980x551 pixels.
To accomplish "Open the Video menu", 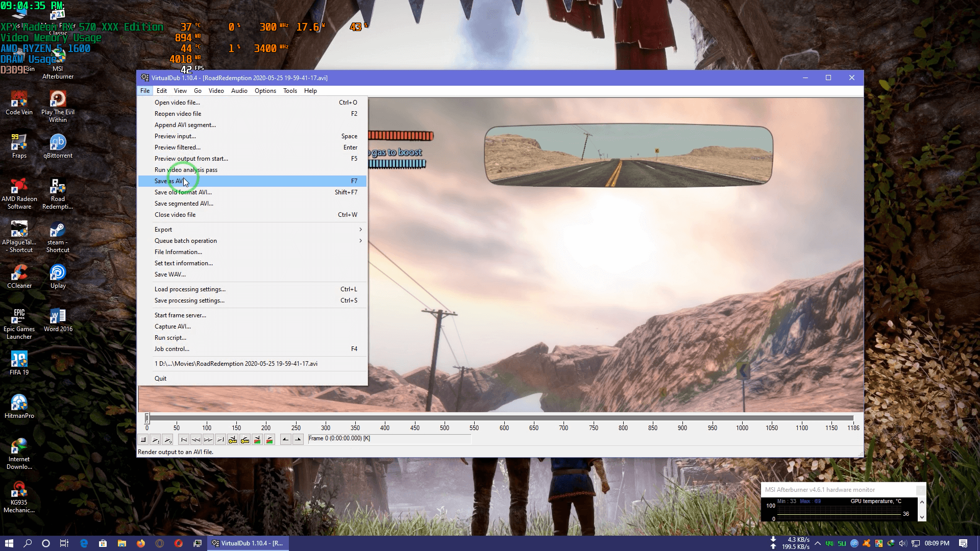I will (216, 91).
